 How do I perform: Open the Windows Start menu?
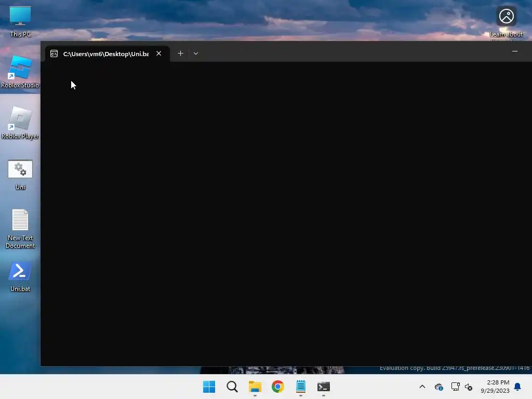click(209, 387)
